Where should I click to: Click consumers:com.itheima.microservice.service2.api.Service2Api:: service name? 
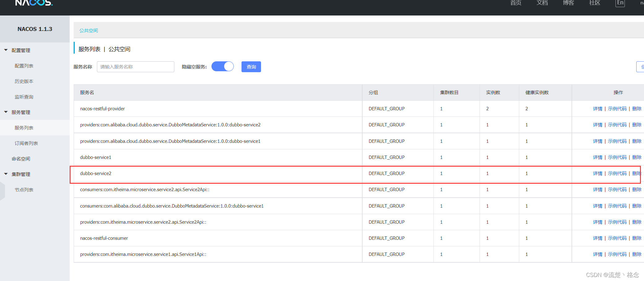[x=145, y=190]
